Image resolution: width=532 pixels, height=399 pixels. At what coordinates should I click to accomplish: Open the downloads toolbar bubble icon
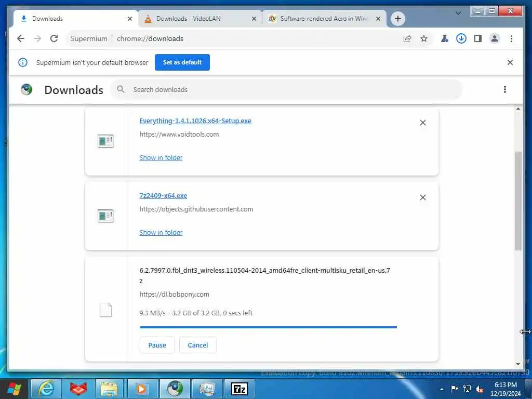(x=461, y=38)
